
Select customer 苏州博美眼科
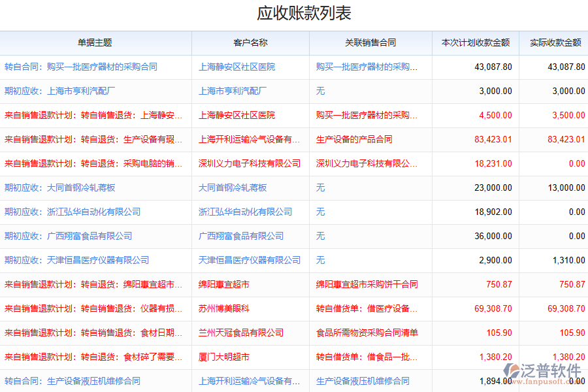[224, 308]
